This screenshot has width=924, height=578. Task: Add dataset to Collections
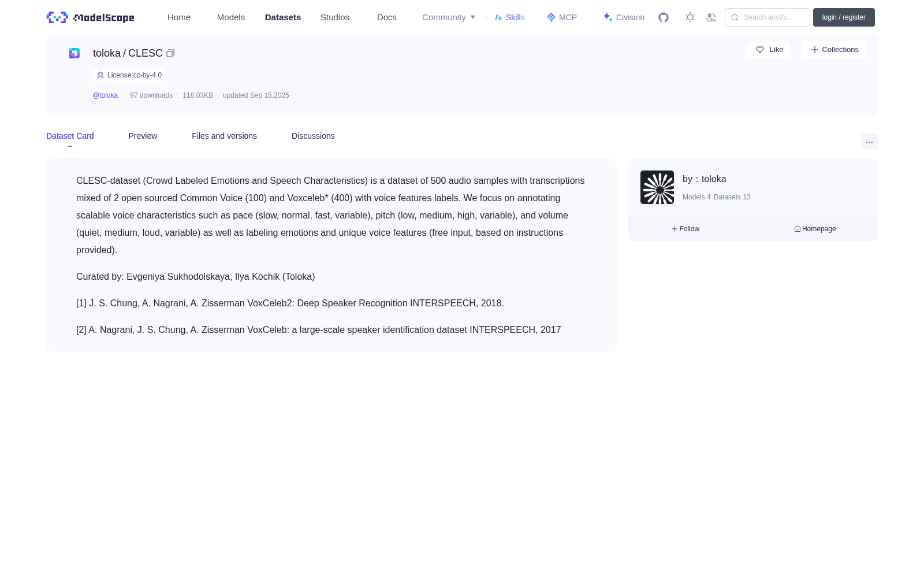pos(834,50)
